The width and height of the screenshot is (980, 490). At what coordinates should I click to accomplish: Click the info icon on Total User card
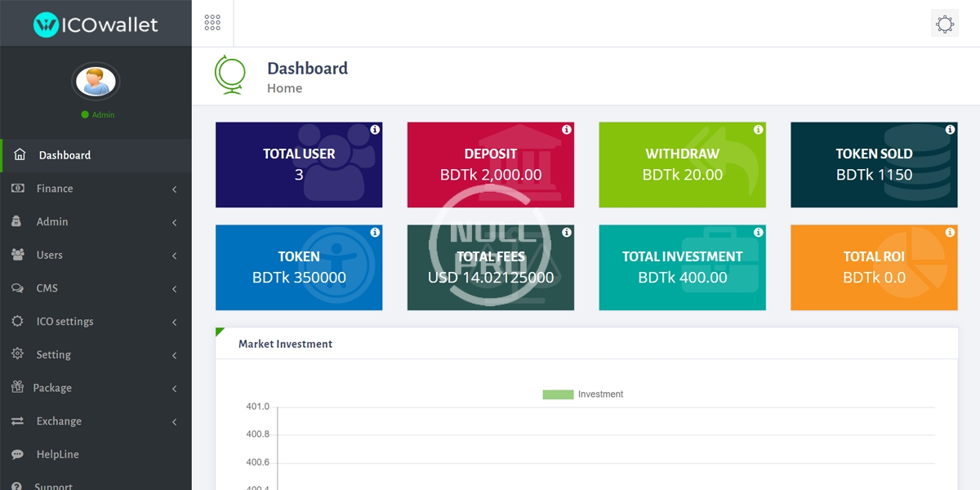(375, 130)
